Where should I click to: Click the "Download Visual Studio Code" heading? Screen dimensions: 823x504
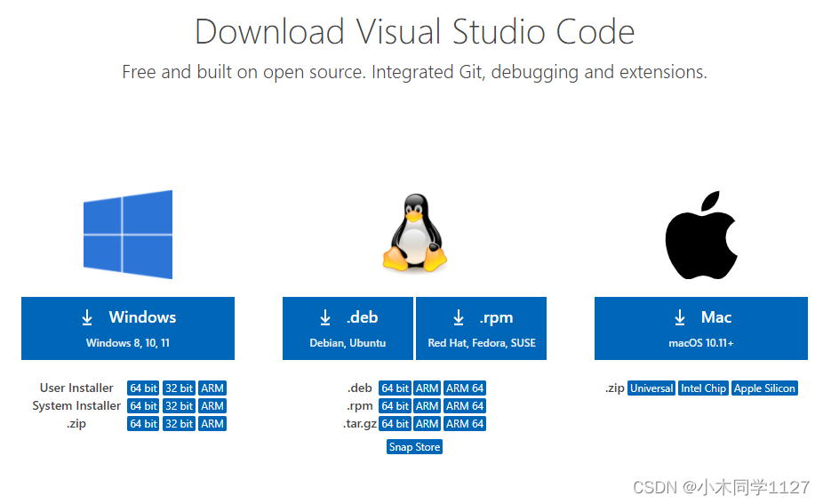[415, 31]
